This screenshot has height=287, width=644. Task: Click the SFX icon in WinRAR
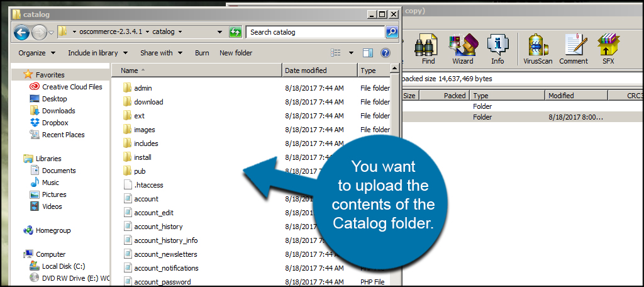click(x=608, y=49)
